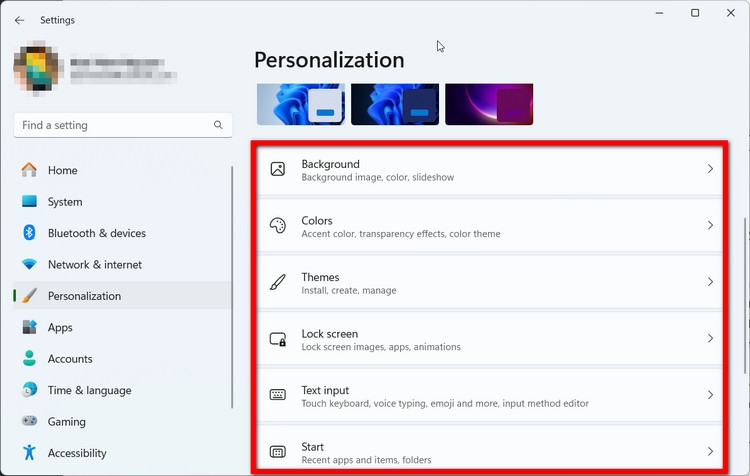Click the Text input keyboard icon

tap(278, 395)
